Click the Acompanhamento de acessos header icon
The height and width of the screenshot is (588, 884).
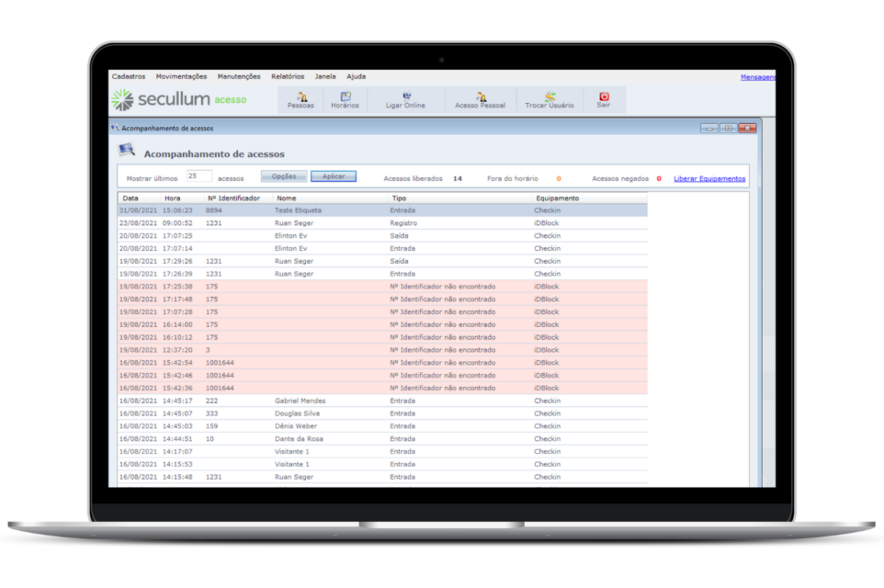pyautogui.click(x=126, y=150)
